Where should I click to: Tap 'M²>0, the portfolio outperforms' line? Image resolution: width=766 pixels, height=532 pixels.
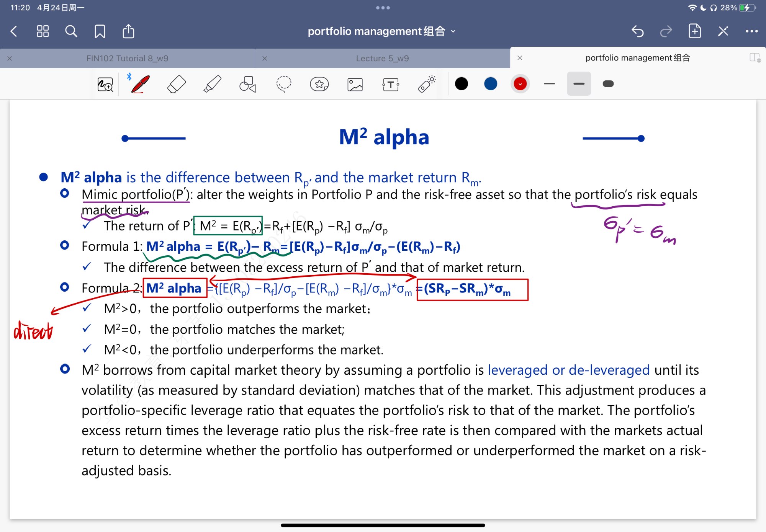(x=237, y=308)
